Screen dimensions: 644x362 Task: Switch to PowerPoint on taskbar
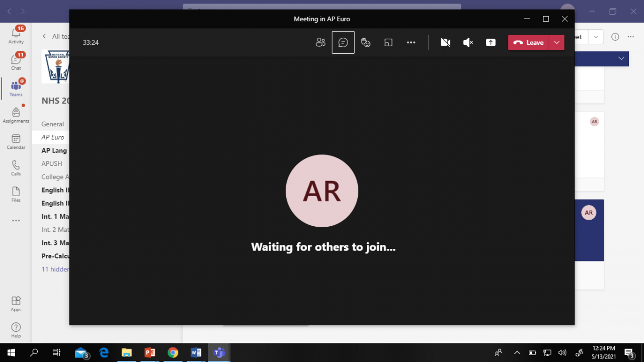[150, 352]
